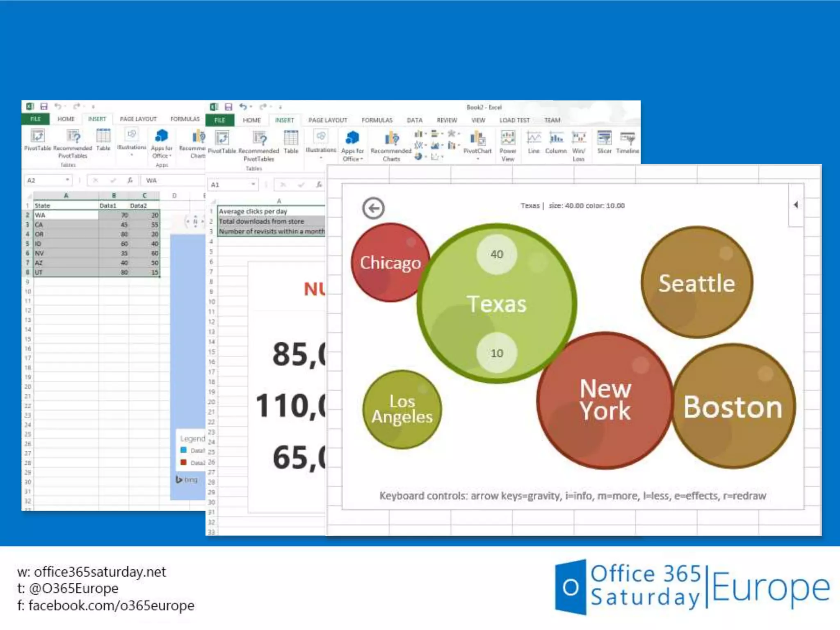Expand the A1 name box dropdown
The image size is (840, 630).
point(253,185)
